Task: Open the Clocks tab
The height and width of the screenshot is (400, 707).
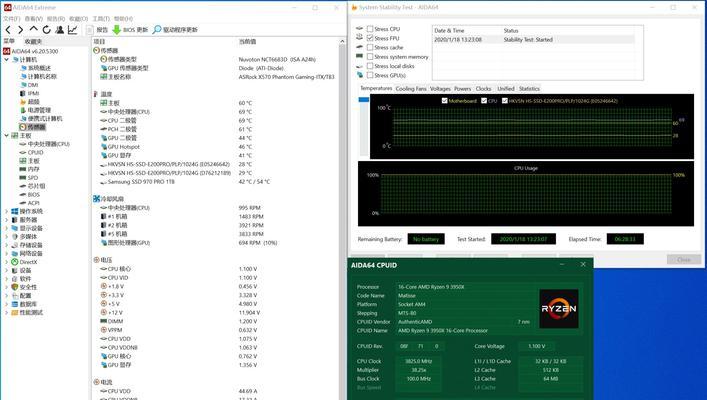Action: (483, 89)
